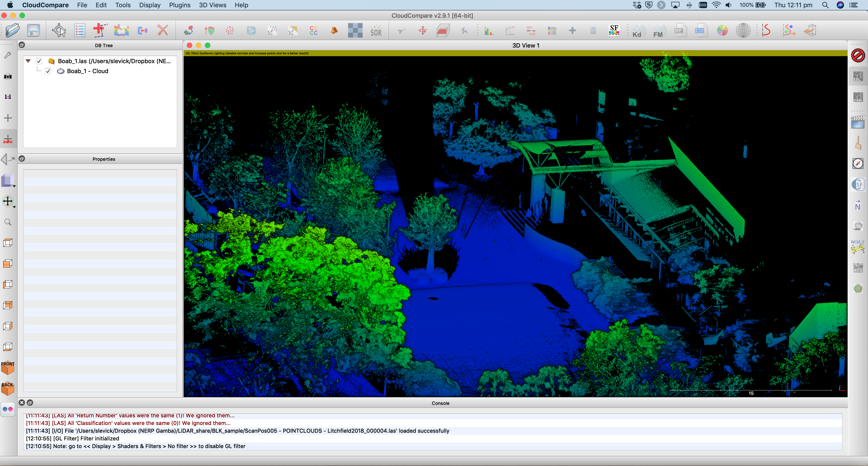Screen dimensions: 868x466
Task: Click the volume icon in menu bar
Action: [728, 5]
